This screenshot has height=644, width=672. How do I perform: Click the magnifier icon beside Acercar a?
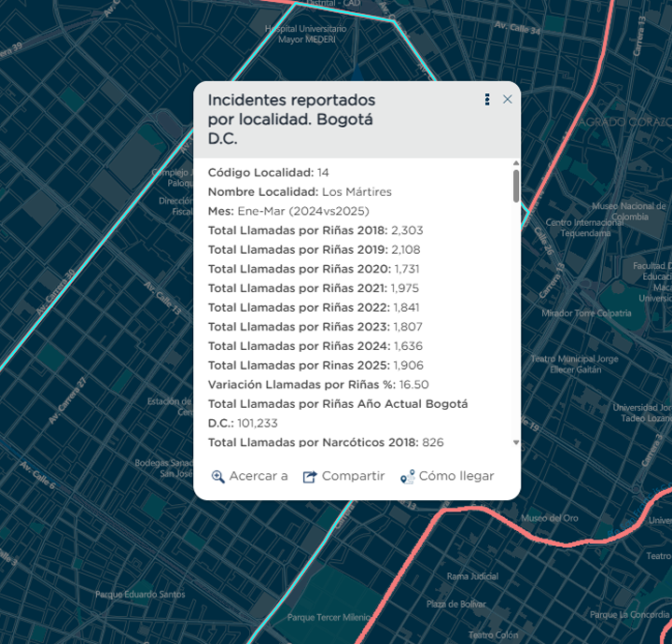pyautogui.click(x=218, y=477)
